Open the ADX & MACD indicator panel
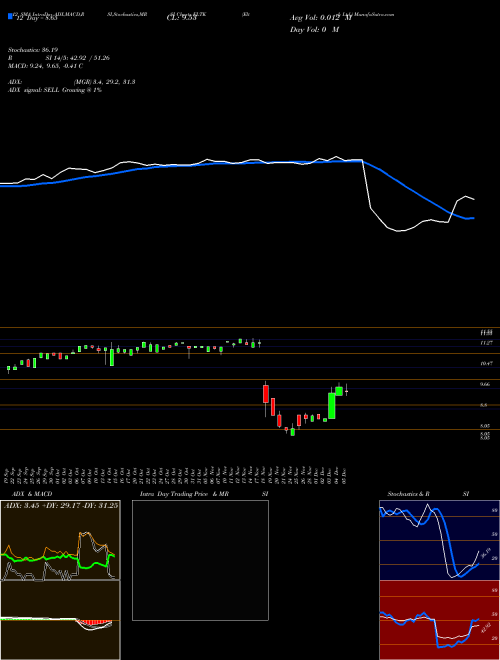Viewport: 500px width, 660px height. click(60, 580)
